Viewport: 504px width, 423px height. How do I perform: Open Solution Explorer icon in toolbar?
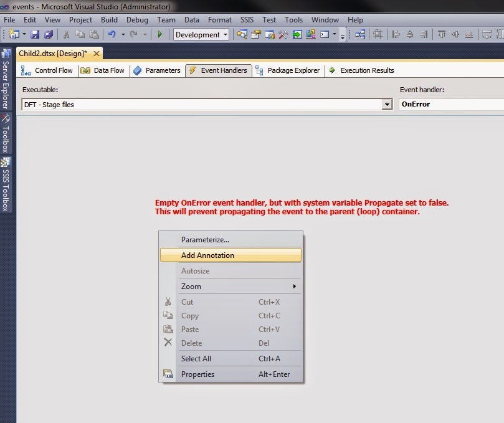242,34
